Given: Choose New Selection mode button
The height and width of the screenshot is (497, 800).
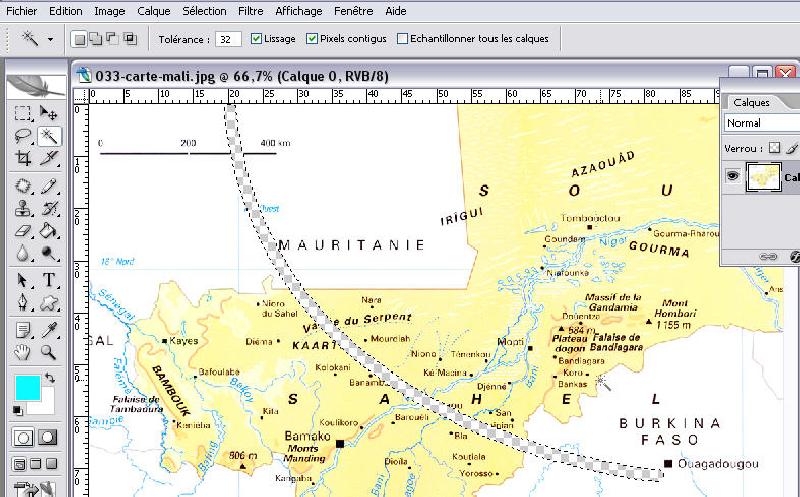Looking at the screenshot, I should pos(79,39).
